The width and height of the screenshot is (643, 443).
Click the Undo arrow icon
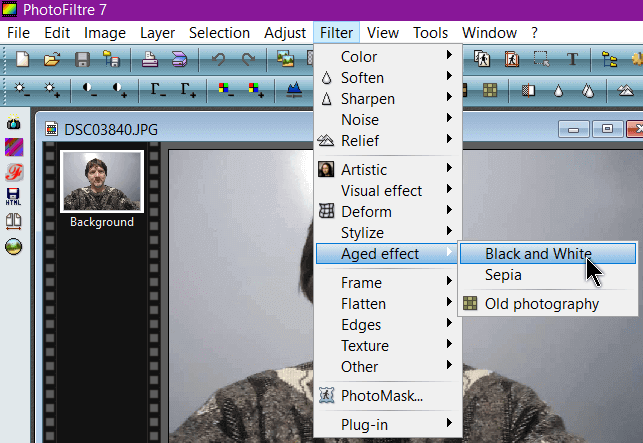pyautogui.click(x=218, y=59)
